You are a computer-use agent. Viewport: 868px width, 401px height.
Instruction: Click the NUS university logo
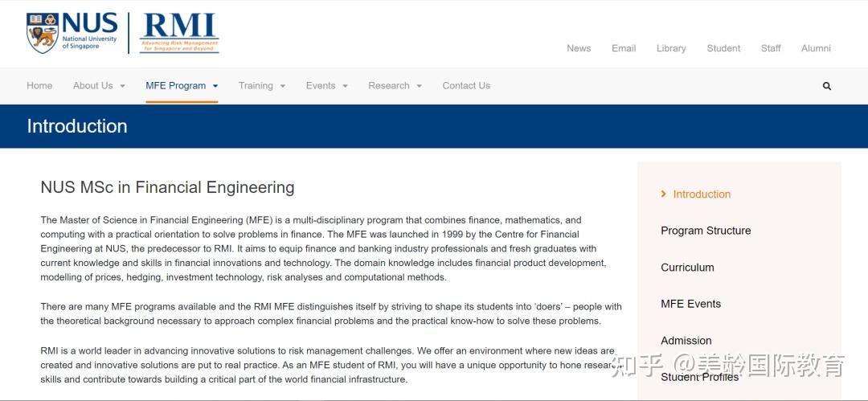click(x=72, y=33)
